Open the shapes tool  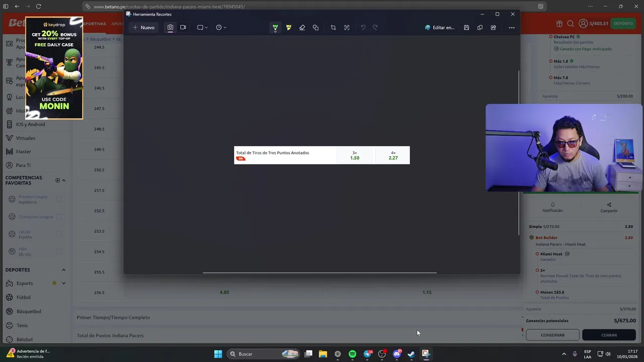pos(315,28)
